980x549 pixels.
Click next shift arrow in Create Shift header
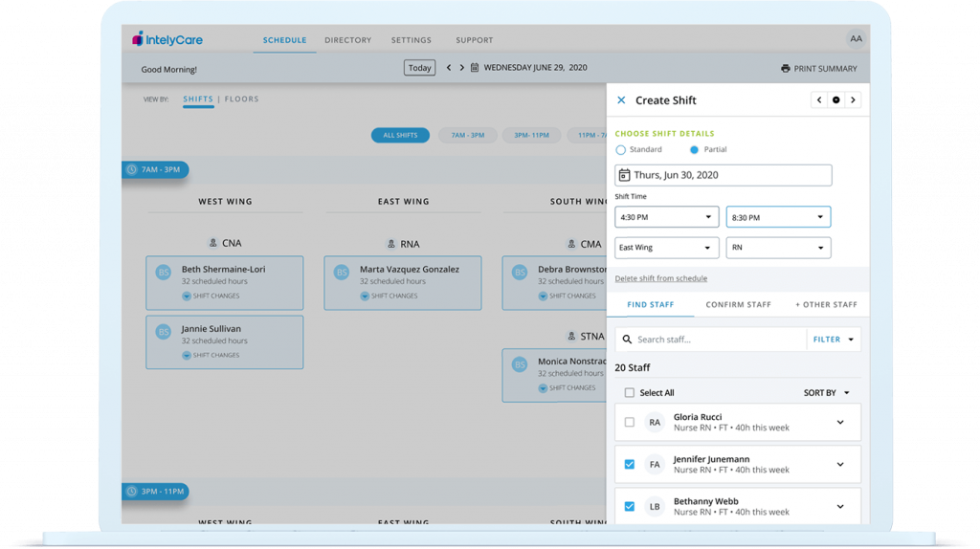point(853,100)
